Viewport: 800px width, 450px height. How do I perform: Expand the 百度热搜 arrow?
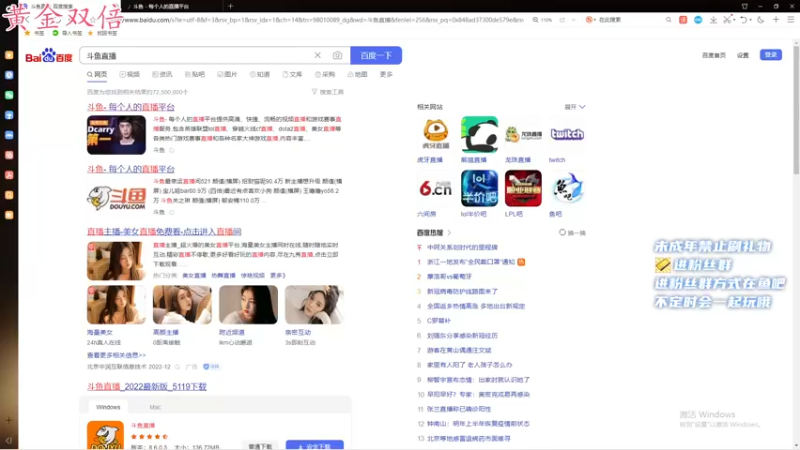(449, 233)
